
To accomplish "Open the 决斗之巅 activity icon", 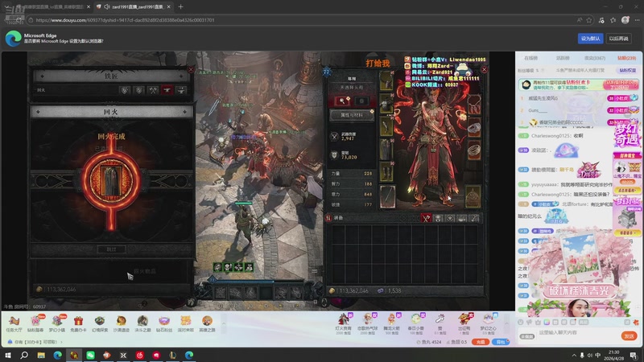I will coord(142,323).
